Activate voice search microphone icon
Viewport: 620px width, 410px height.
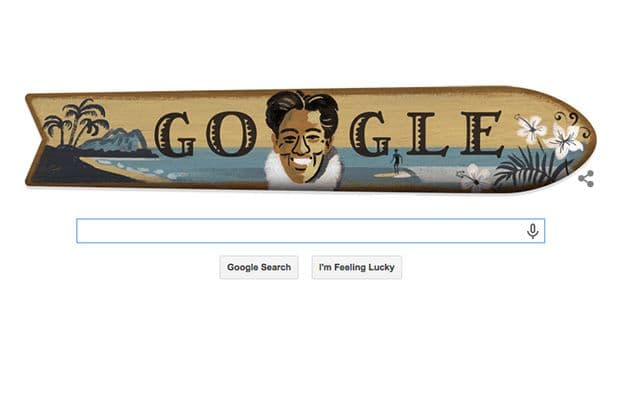tap(533, 231)
